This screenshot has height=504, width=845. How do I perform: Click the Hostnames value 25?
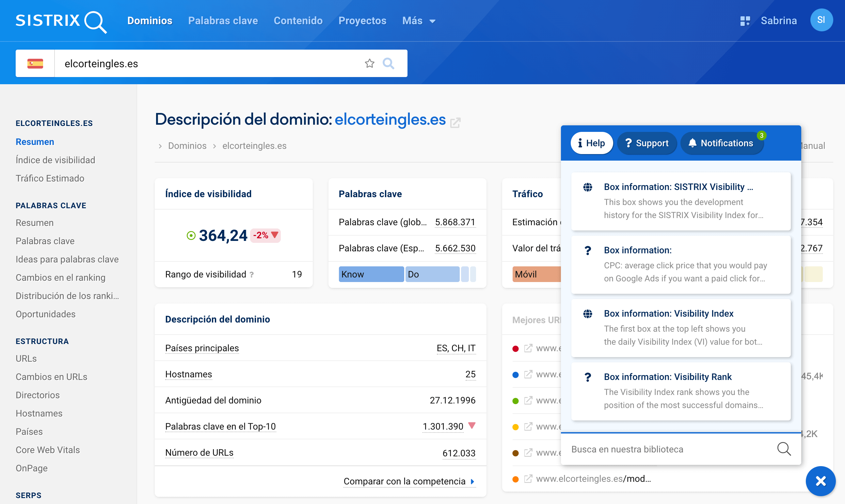(x=470, y=374)
